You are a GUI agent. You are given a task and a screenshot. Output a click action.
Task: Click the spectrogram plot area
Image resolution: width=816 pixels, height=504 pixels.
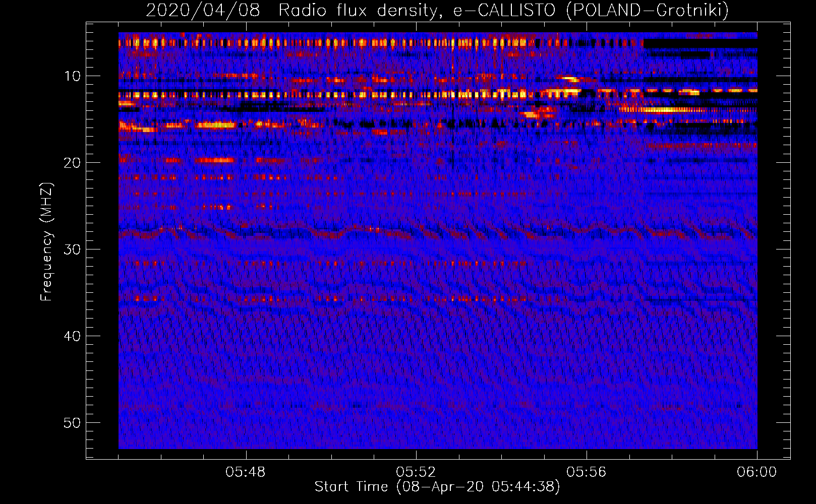coord(438,240)
